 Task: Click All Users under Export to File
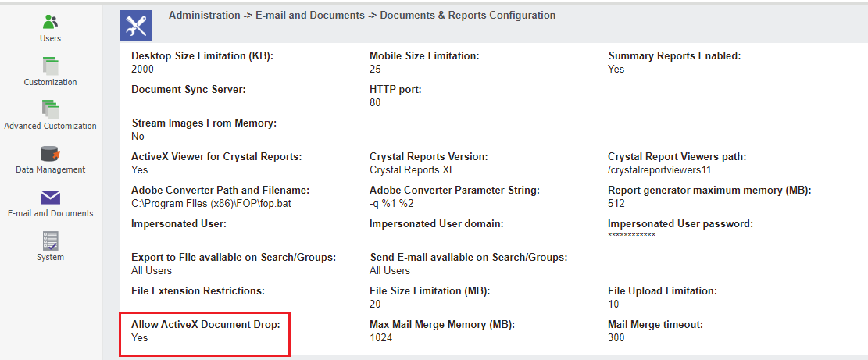pyautogui.click(x=152, y=270)
